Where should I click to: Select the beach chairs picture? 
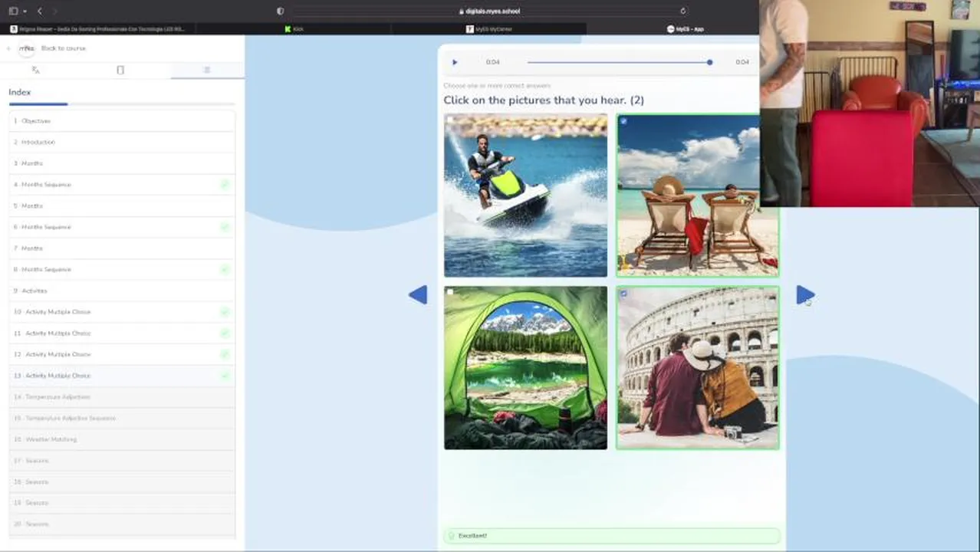coord(697,195)
